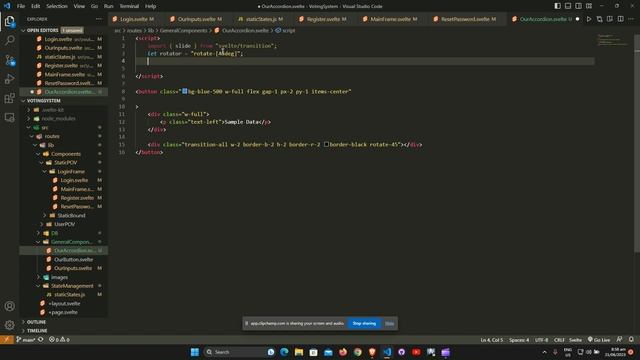Click Open Changes icon in editor toolbar
The height and width of the screenshot is (360, 640).
coord(599,19)
